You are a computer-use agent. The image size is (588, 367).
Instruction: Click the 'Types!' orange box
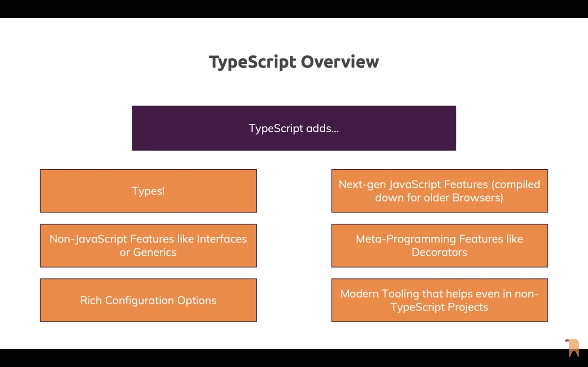pos(148,191)
